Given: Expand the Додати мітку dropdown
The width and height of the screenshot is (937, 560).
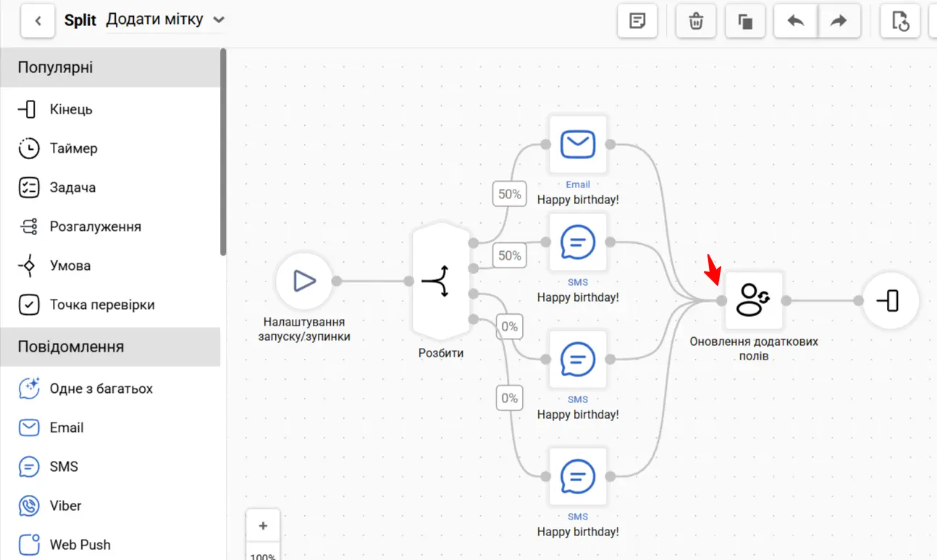Looking at the screenshot, I should click(x=218, y=20).
